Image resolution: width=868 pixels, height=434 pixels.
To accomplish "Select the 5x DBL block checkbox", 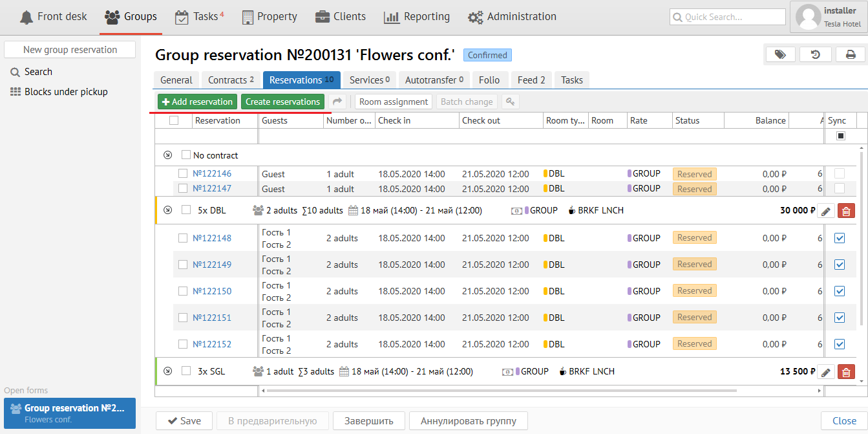I will (186, 210).
